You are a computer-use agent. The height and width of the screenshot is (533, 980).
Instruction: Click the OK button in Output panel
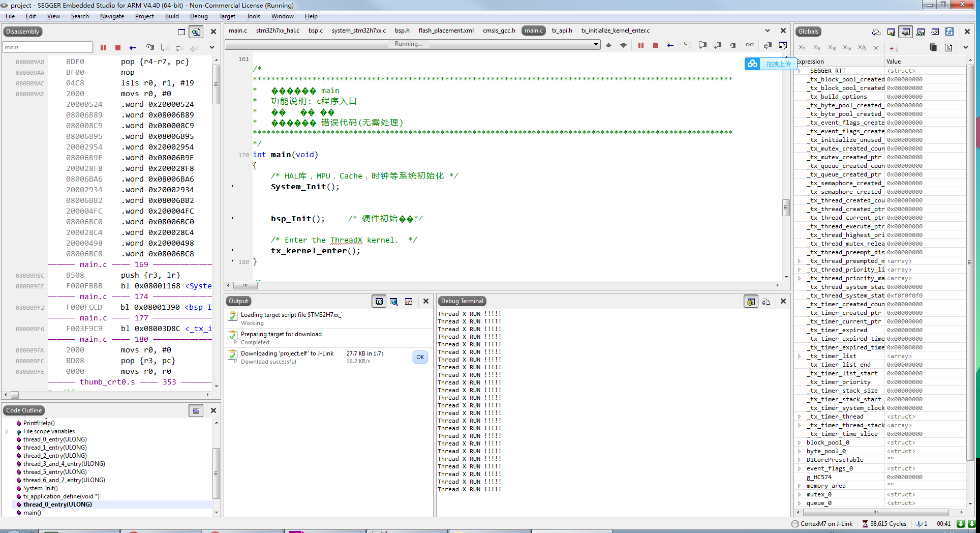420,357
